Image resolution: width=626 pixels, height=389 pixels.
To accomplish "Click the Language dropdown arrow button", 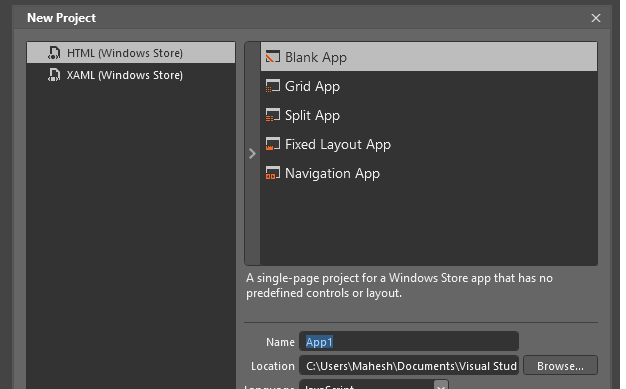I will point(441,386).
